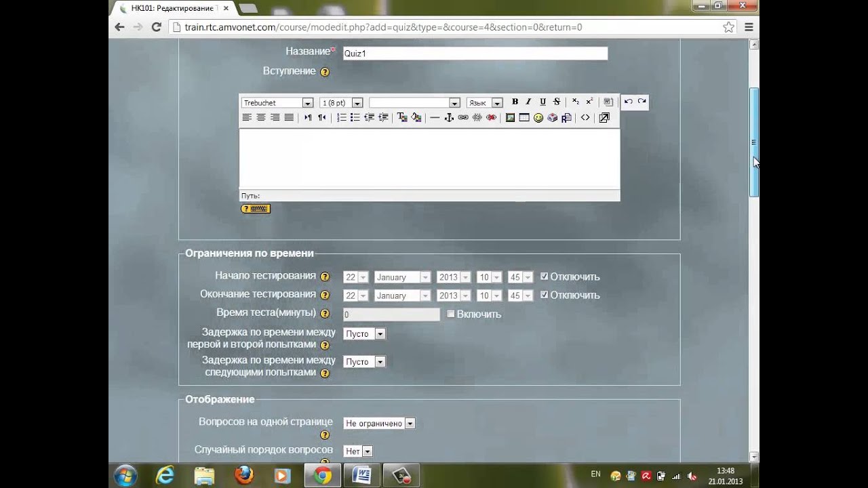This screenshot has width=868, height=488.
Task: Apply strikethrough formatting in the editor
Action: tap(557, 102)
